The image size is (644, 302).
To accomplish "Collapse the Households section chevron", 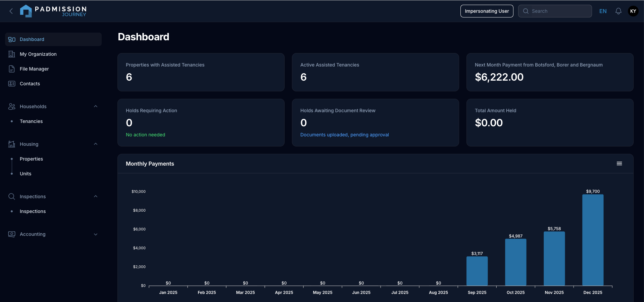I will 96,106.
